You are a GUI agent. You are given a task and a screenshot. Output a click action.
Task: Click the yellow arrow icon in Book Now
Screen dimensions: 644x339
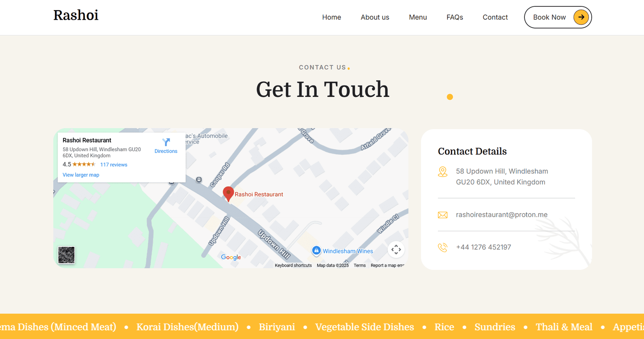581,17
